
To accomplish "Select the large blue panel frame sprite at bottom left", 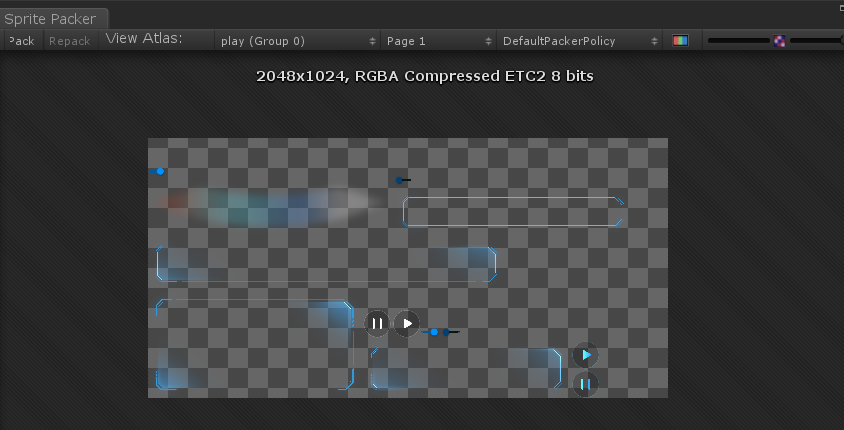I will (x=255, y=344).
